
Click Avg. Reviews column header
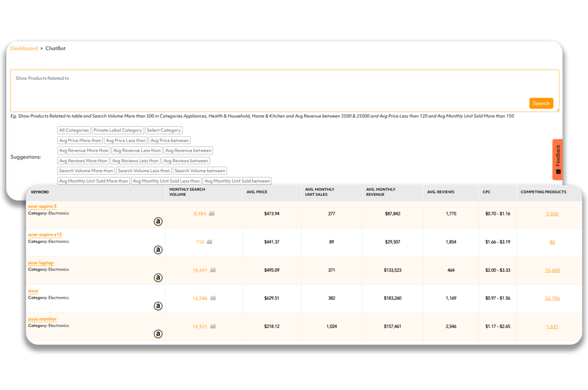440,192
